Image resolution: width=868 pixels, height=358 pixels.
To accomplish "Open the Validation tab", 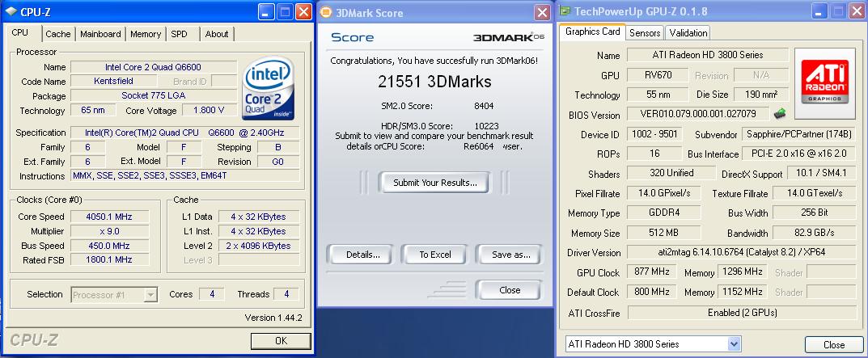I will (688, 33).
